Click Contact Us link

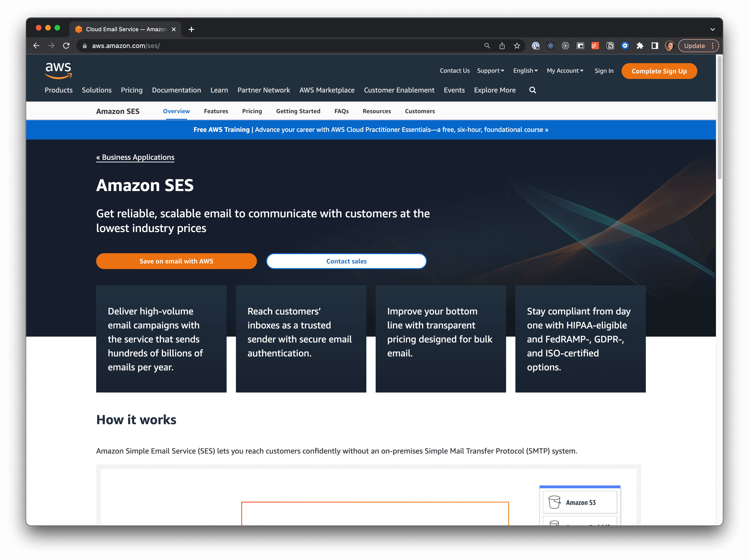454,71
